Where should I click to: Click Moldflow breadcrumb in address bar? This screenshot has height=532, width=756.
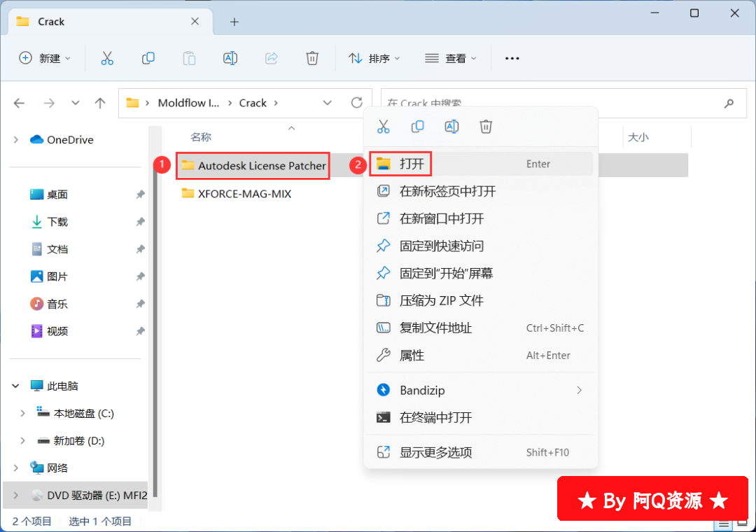click(x=188, y=103)
